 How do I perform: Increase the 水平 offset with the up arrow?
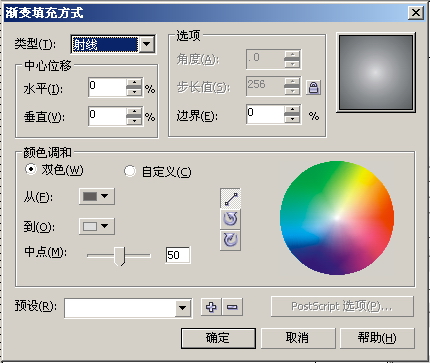tap(134, 83)
